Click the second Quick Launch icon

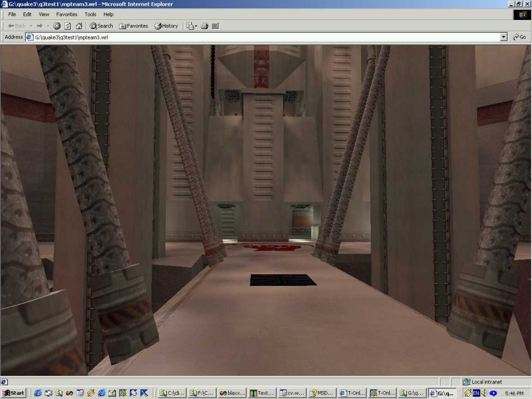(48, 393)
